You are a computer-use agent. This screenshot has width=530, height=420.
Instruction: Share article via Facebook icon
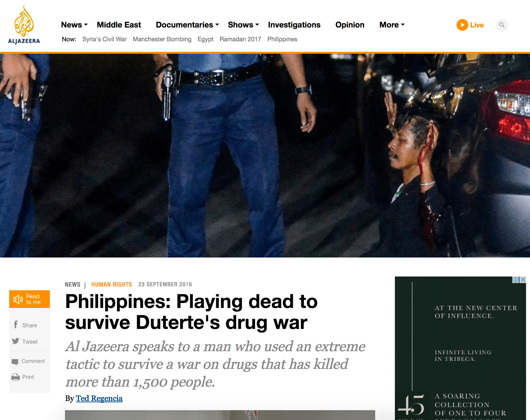15,325
